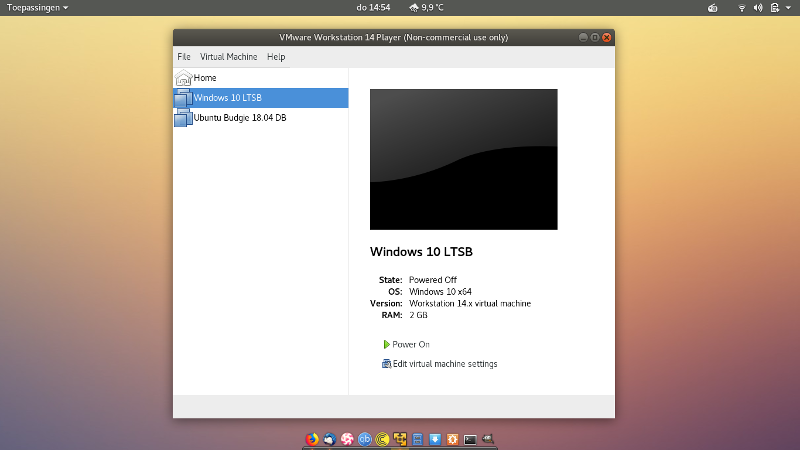This screenshot has width=800, height=450.
Task: Click the Ubuntu Budgie VM icon
Action: (183, 117)
